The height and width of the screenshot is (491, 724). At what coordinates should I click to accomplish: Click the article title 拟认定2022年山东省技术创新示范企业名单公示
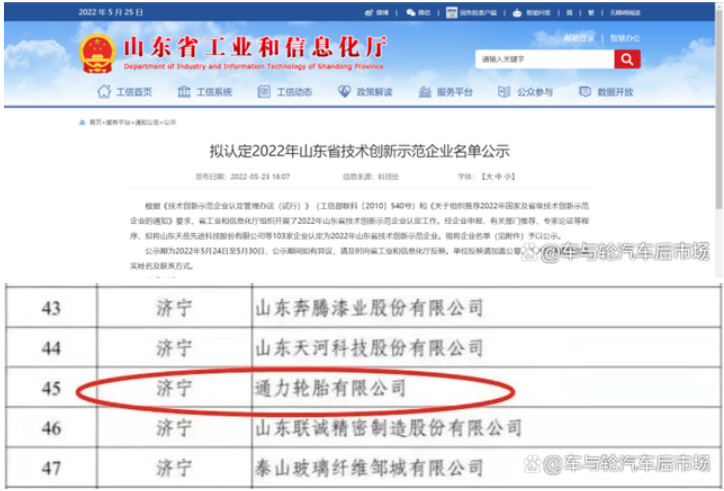click(359, 152)
